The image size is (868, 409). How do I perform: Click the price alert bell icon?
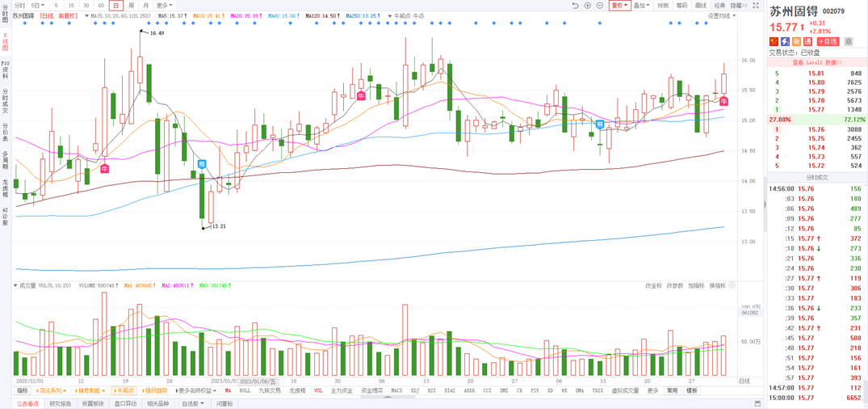(849, 41)
